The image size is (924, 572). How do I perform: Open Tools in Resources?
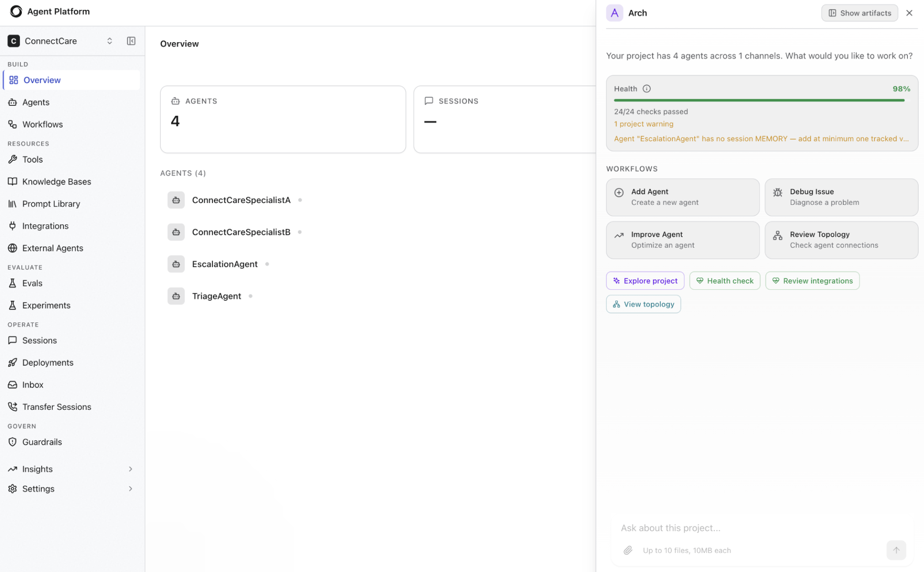72,159
